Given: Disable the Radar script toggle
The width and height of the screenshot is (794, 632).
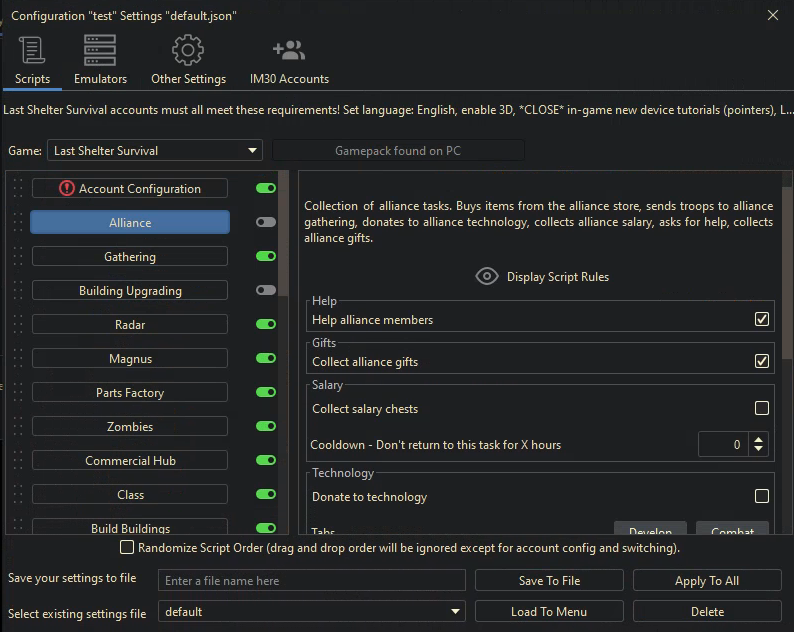Looking at the screenshot, I should [x=265, y=325].
